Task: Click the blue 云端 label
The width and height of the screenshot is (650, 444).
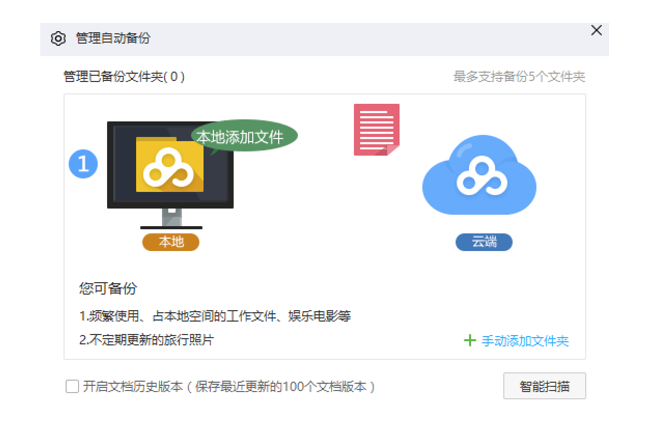Action: click(x=484, y=242)
